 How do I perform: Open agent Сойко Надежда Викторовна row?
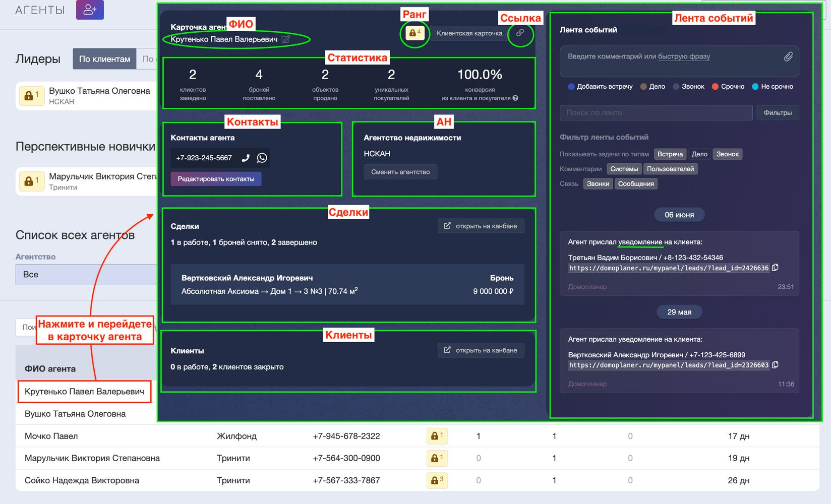418,480
